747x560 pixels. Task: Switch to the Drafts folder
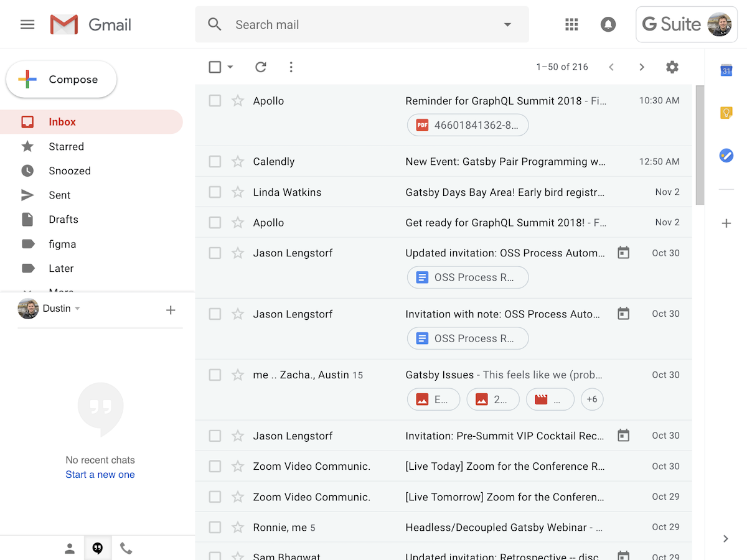(64, 219)
